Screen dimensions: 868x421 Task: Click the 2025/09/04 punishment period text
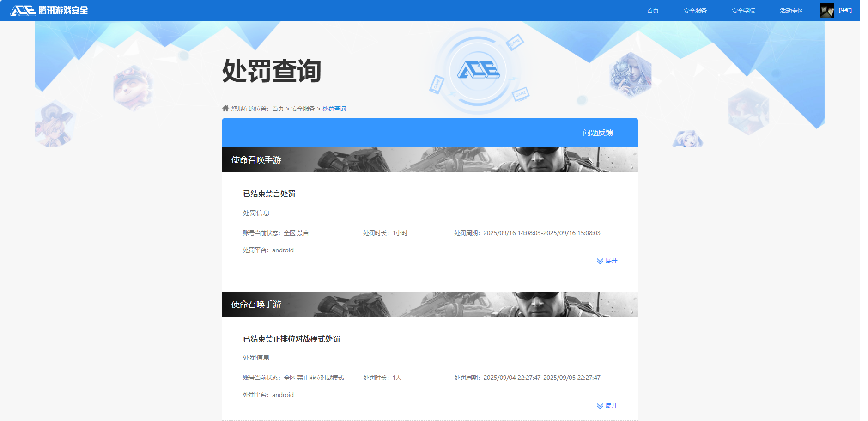coord(527,378)
